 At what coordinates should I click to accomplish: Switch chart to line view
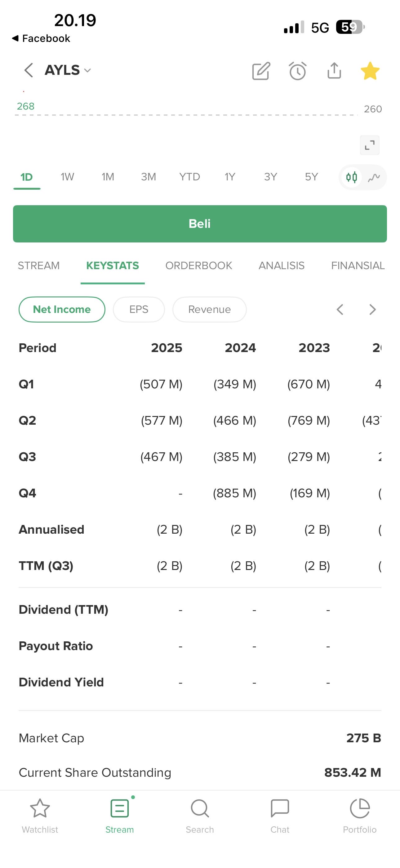pos(374,177)
